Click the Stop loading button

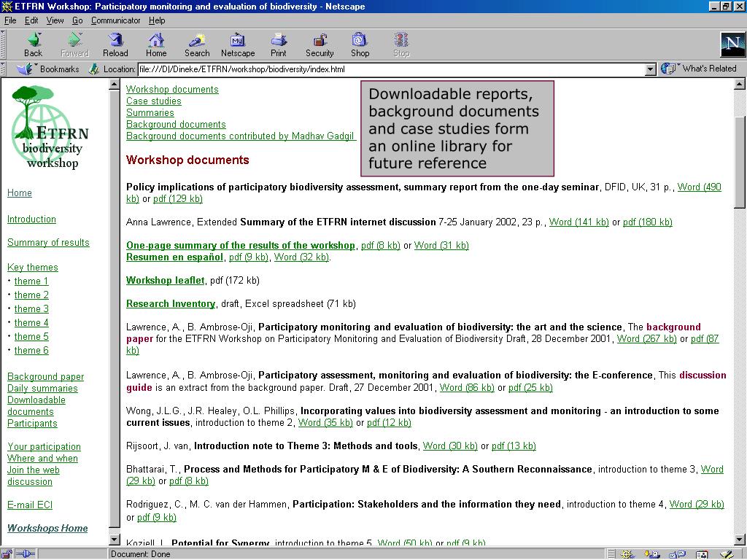(x=401, y=45)
